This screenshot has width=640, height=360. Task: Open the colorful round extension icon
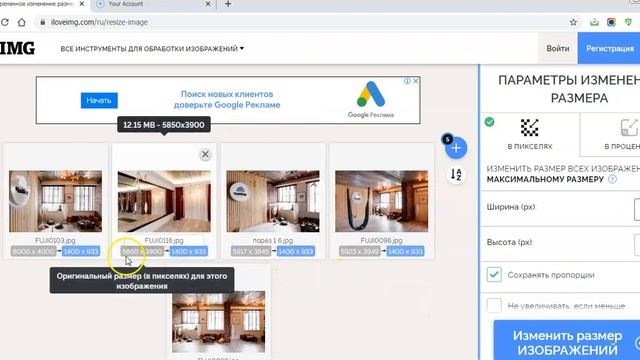(611, 22)
